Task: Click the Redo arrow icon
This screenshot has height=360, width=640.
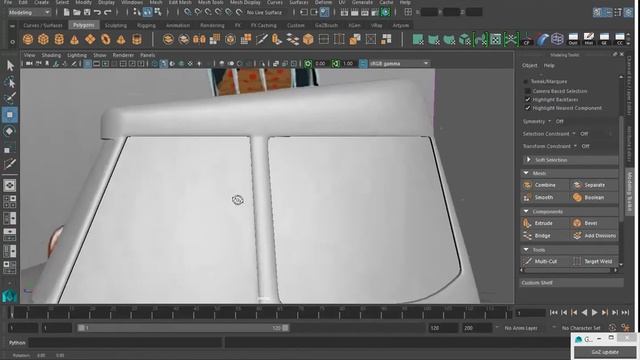Action: click(x=108, y=12)
